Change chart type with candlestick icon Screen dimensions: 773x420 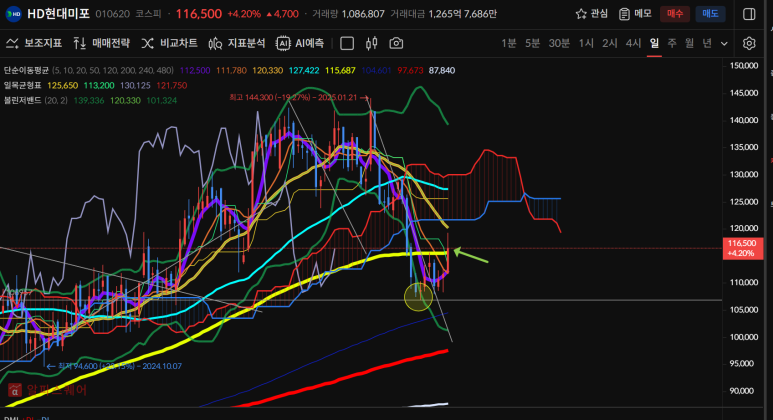tap(372, 43)
